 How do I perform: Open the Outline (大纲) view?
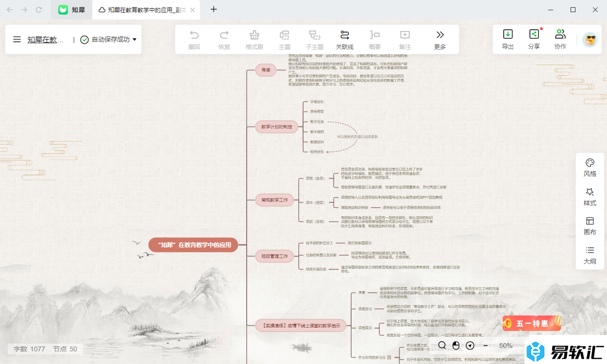pos(590,255)
